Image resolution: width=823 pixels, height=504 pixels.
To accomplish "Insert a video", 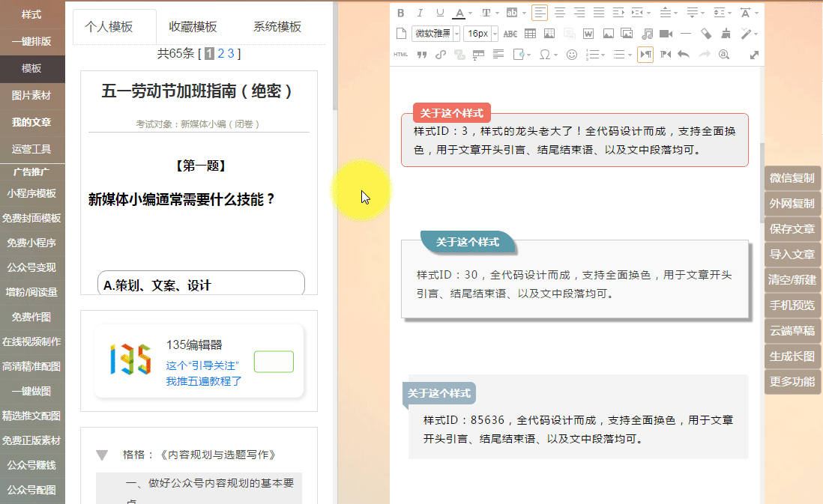I will pyautogui.click(x=666, y=34).
